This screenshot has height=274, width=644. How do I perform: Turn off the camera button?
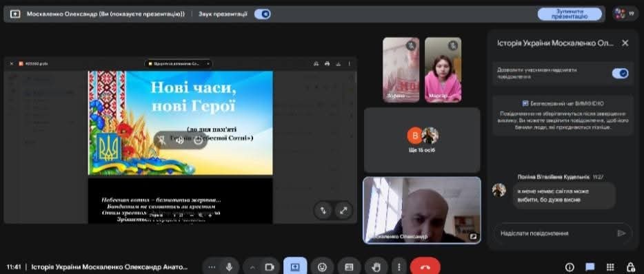click(270, 267)
